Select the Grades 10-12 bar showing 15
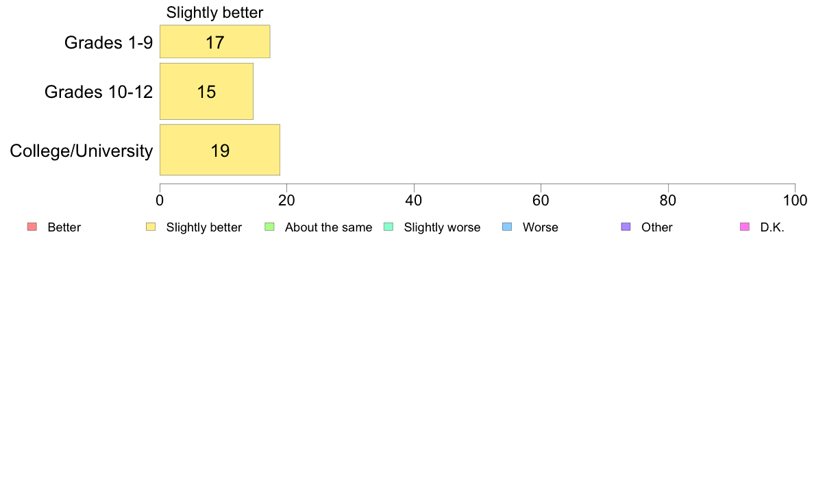Screen dimensions: 814x504 click(207, 91)
